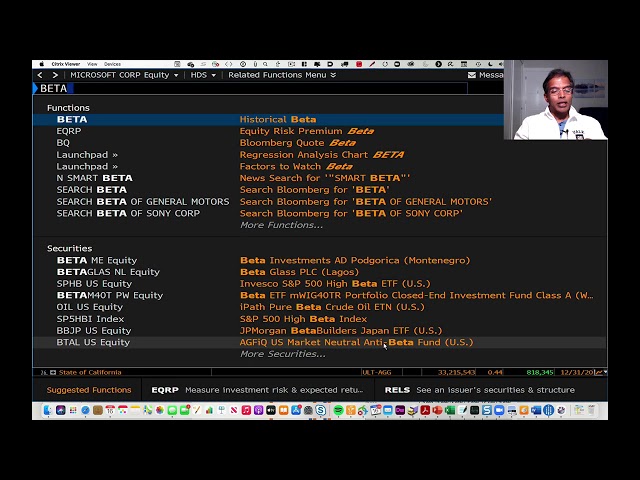
Task: Open App Store from the dock
Action: [296, 410]
